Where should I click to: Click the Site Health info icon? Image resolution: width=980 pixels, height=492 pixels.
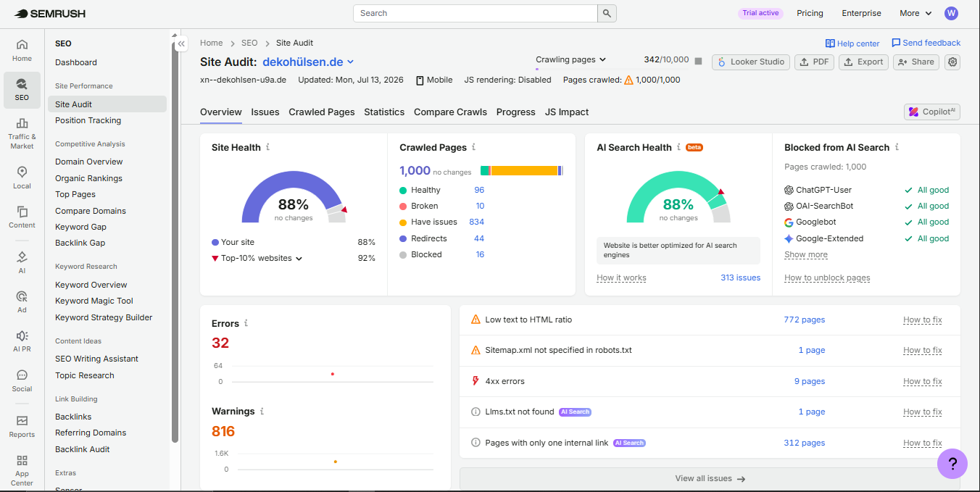267,147
